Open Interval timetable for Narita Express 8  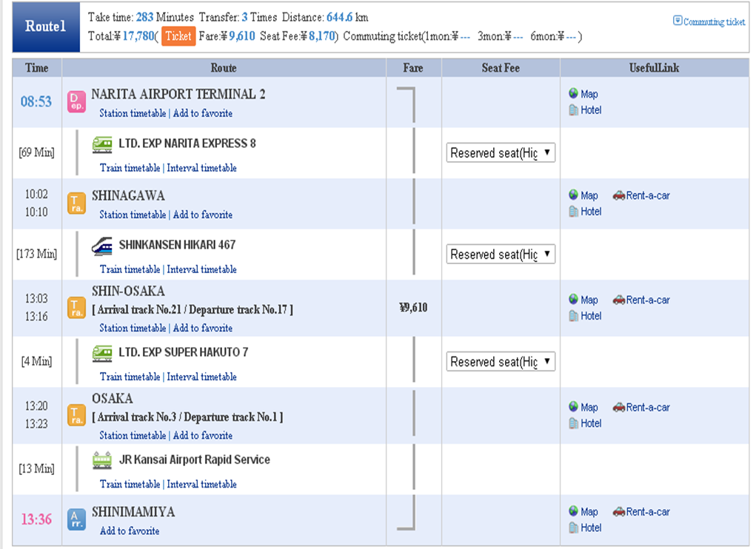click(201, 168)
